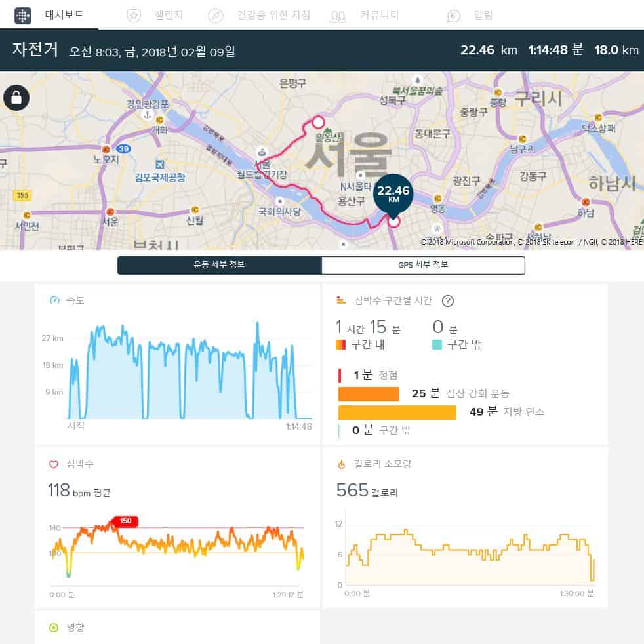Click the community people icon
644x644 pixels.
(338, 16)
